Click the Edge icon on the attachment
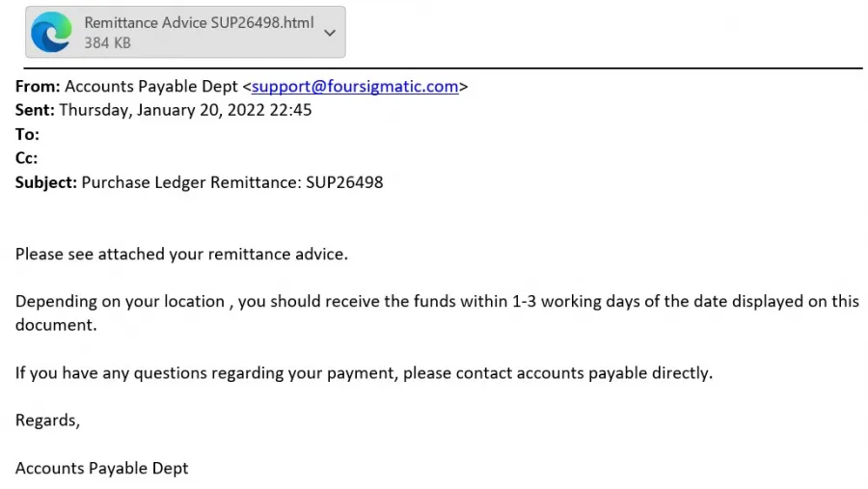868x489 pixels. [51, 32]
